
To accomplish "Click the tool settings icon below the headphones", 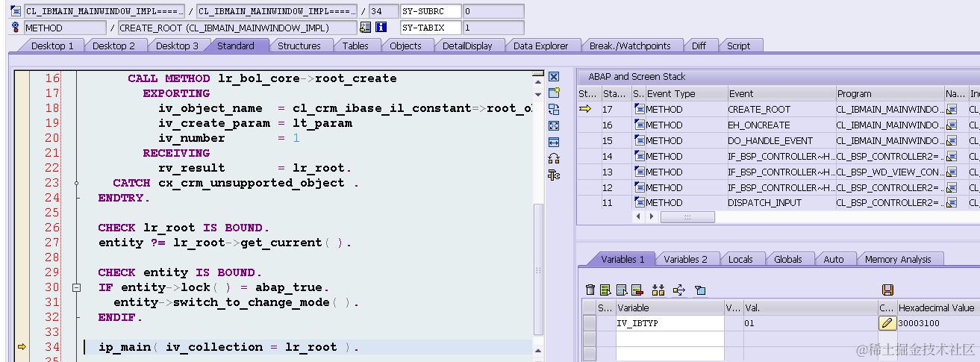I will pos(554,175).
